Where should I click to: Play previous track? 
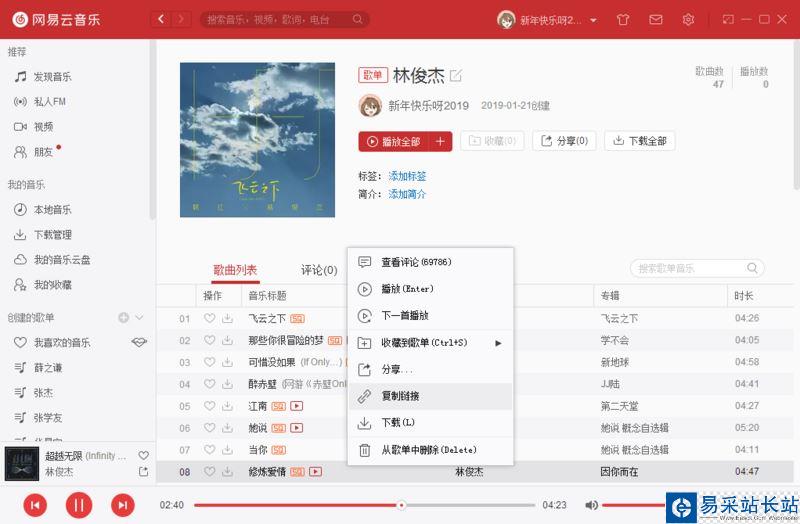tap(35, 505)
